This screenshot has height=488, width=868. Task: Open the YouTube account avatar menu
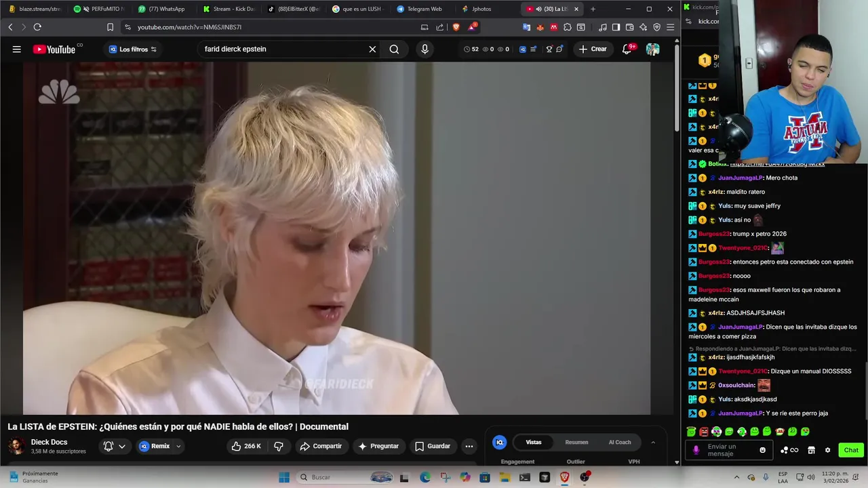click(652, 49)
